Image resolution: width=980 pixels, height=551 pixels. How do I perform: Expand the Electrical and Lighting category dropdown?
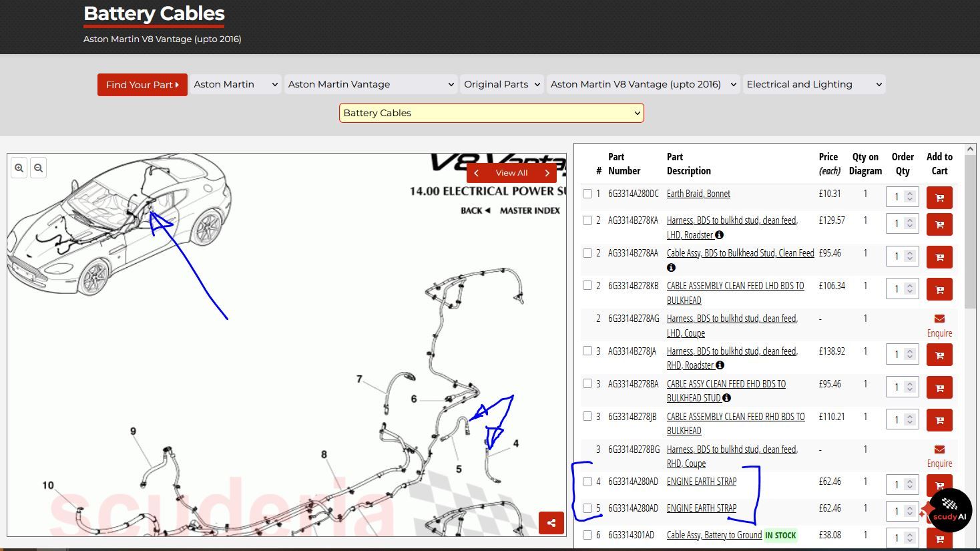pos(814,84)
